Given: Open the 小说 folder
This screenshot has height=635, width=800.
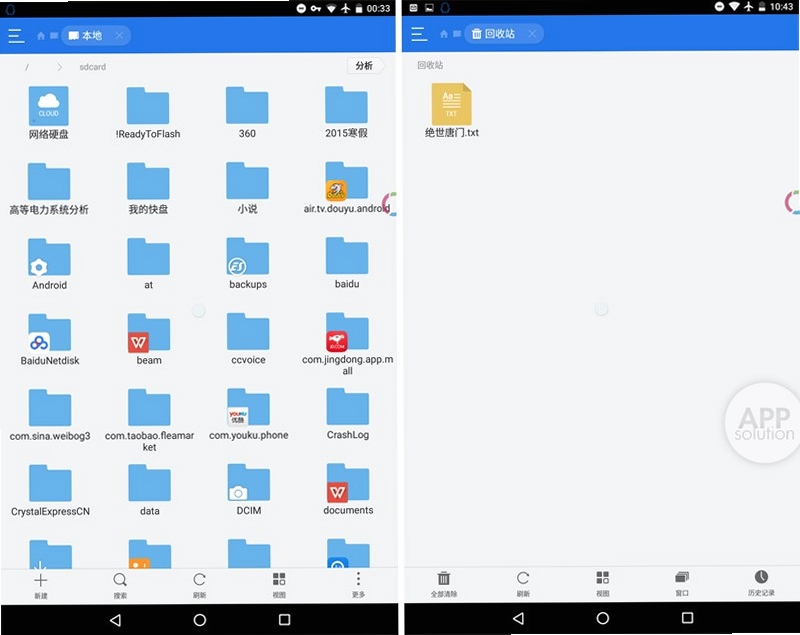Looking at the screenshot, I should point(247,188).
